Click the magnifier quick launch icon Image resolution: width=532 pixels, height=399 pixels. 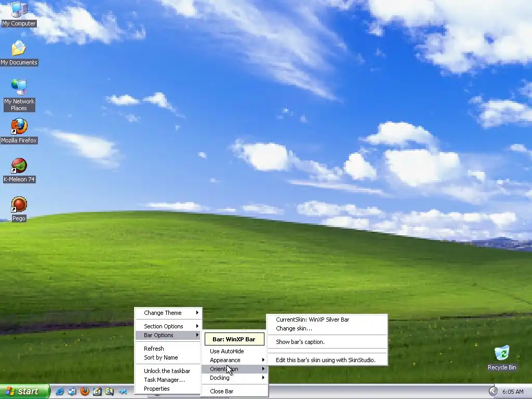[109, 392]
